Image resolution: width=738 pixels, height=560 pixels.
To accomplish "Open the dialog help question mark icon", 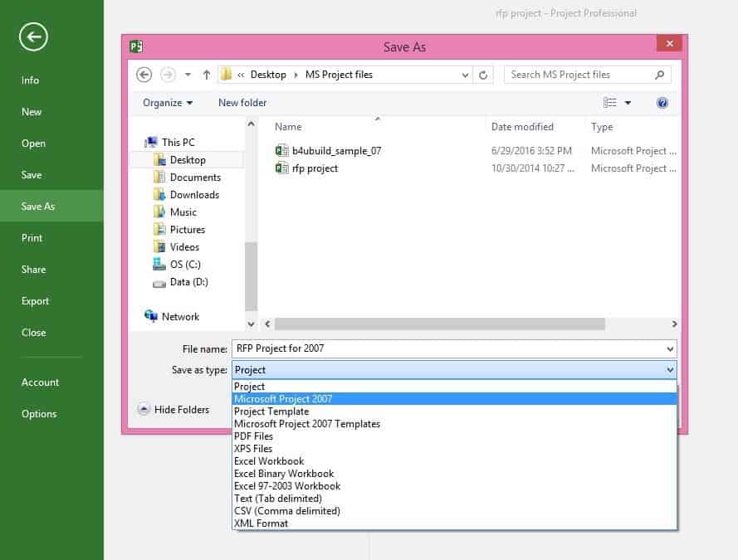I will coord(662,103).
